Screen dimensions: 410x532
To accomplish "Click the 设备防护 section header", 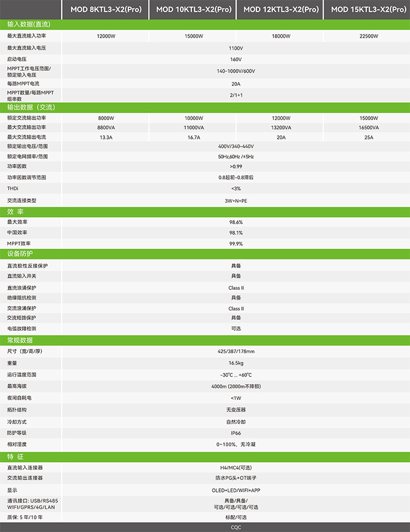I will pyautogui.click(x=20, y=254).
